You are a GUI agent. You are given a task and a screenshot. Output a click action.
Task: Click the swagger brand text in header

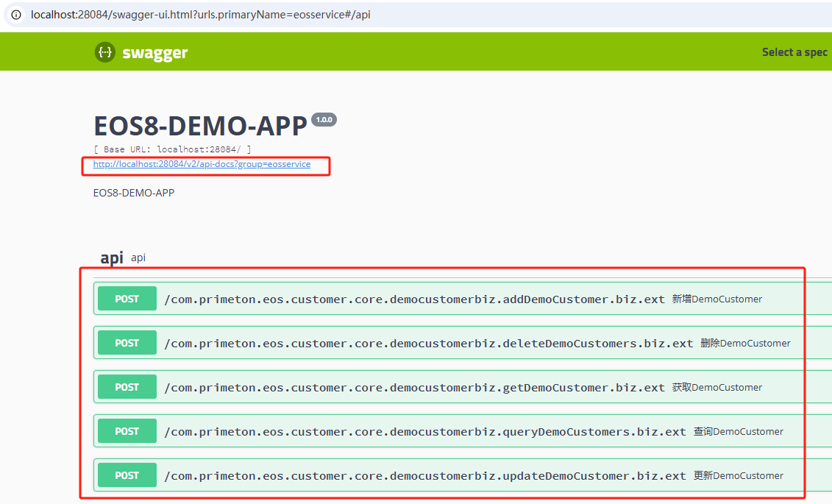click(154, 53)
